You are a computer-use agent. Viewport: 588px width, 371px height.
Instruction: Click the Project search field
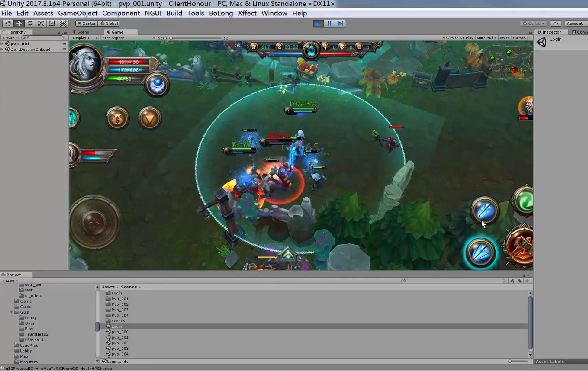point(453,281)
